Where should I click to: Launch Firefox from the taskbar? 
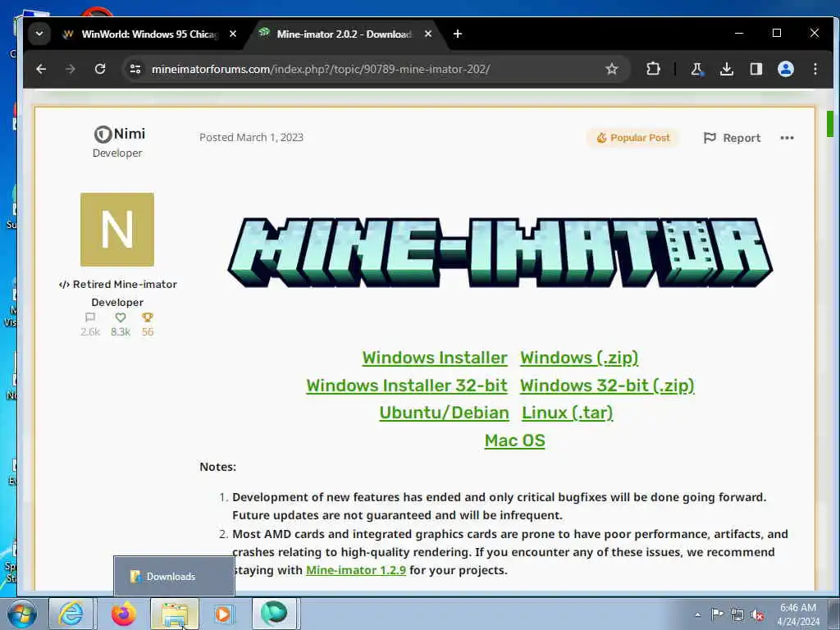coord(124,614)
